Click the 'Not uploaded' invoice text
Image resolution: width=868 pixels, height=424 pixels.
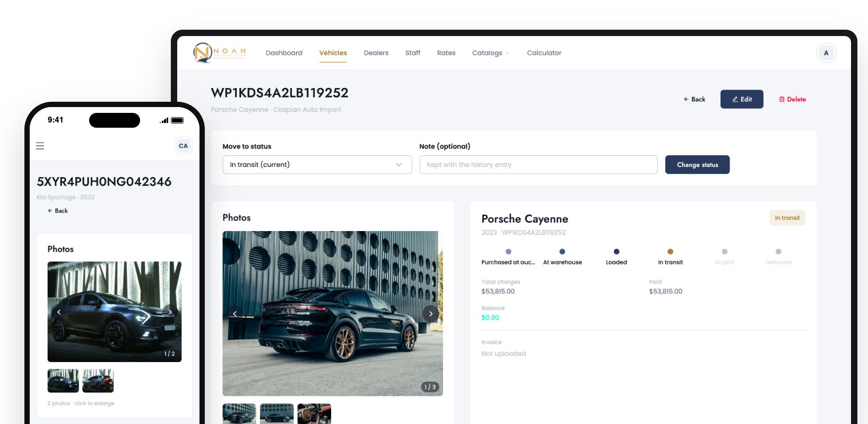click(x=504, y=354)
